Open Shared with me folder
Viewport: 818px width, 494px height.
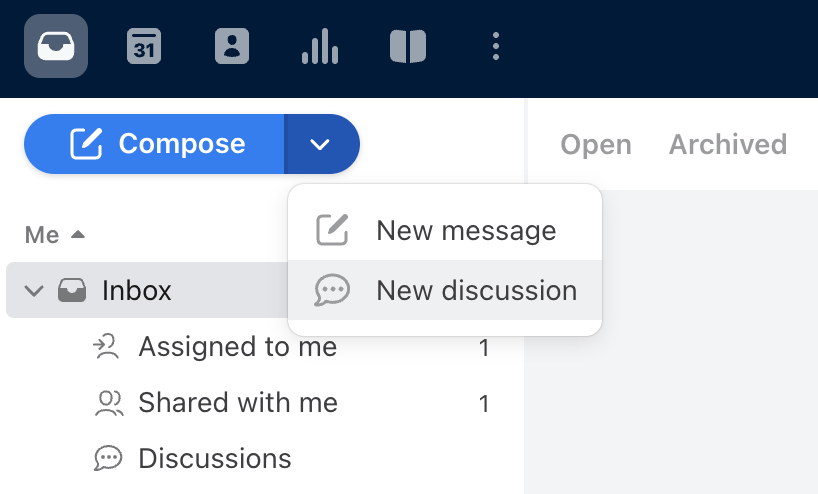[238, 403]
